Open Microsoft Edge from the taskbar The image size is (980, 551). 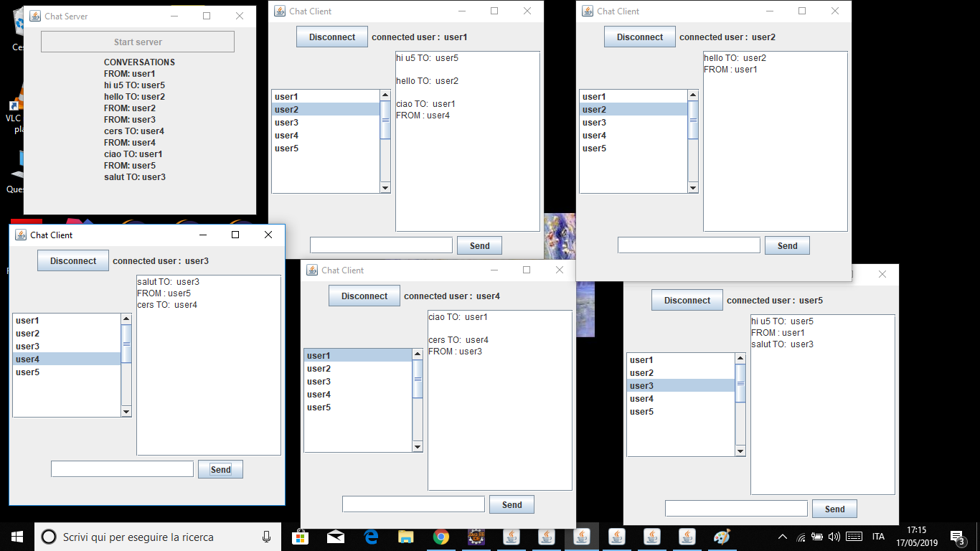[x=371, y=536]
